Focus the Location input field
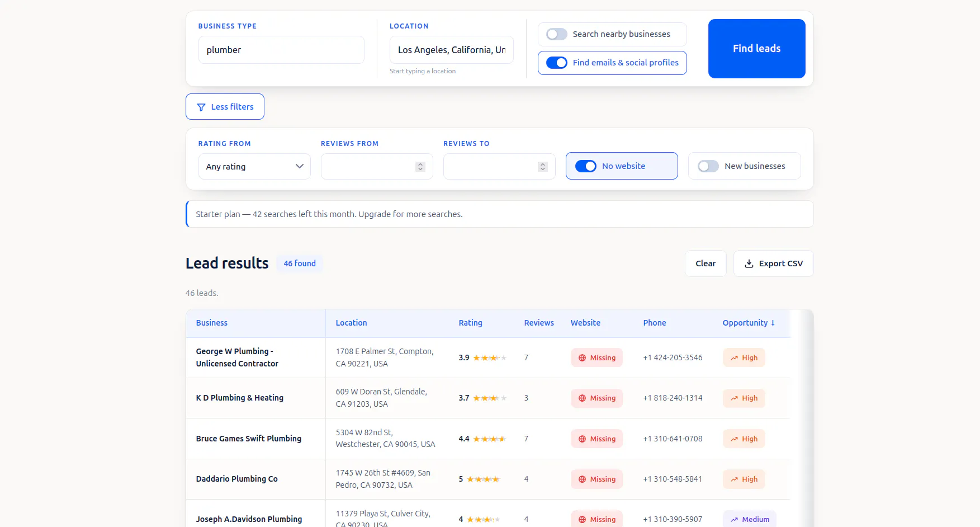Viewport: 980px width, 527px height. pyautogui.click(x=452, y=50)
